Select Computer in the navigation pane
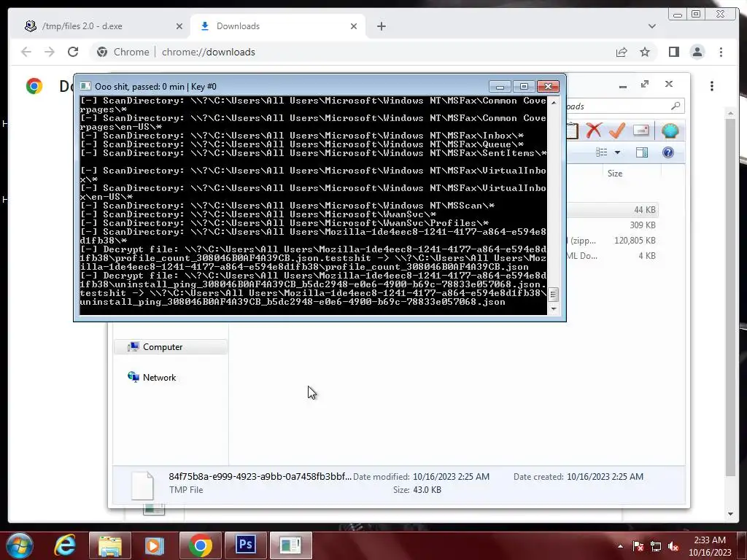 click(x=170, y=346)
